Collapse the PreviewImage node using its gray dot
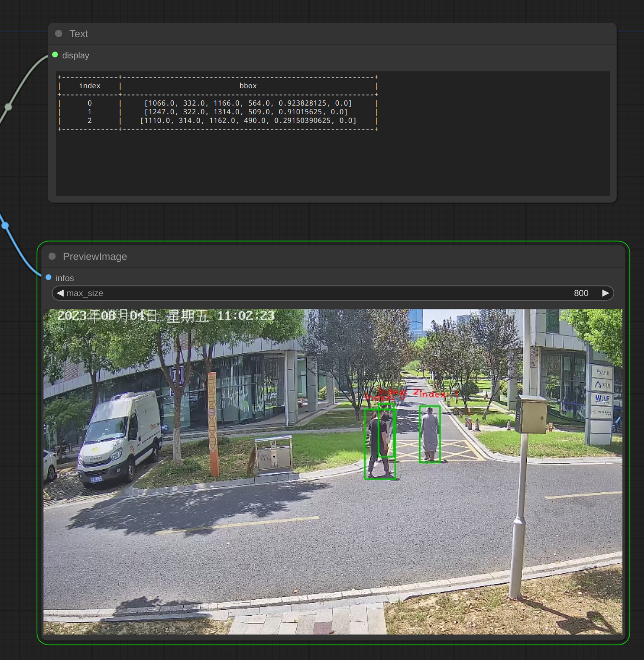This screenshot has height=660, width=644. (x=52, y=256)
